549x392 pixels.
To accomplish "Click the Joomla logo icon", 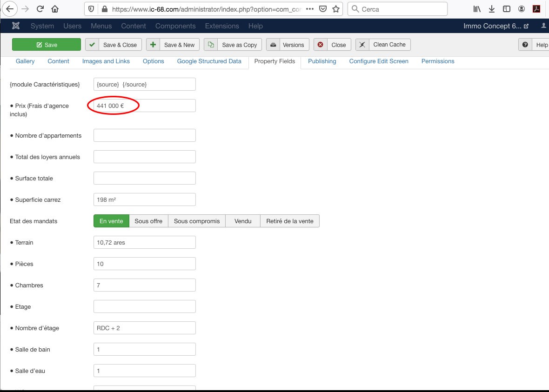I will coord(16,26).
